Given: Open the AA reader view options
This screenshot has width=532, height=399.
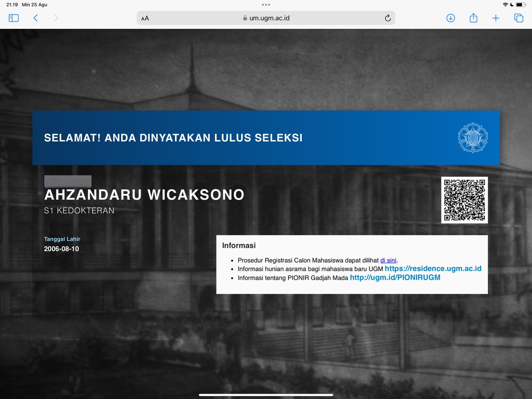Looking at the screenshot, I should pyautogui.click(x=145, y=18).
